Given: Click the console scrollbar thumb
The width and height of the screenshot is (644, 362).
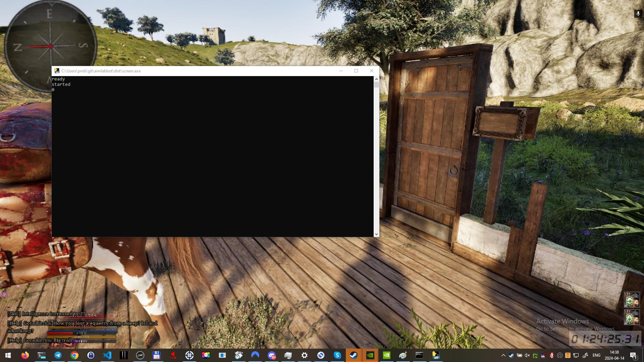Looking at the screenshot, I should click(x=376, y=84).
